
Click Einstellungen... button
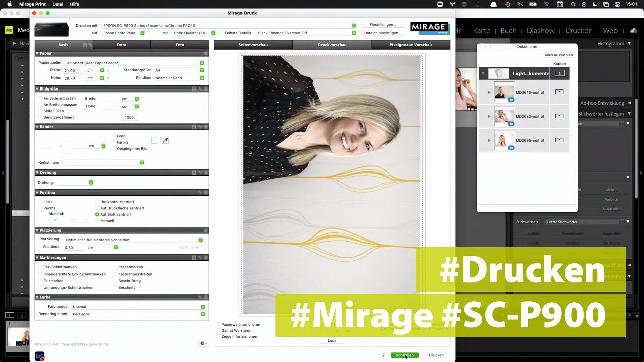(382, 25)
